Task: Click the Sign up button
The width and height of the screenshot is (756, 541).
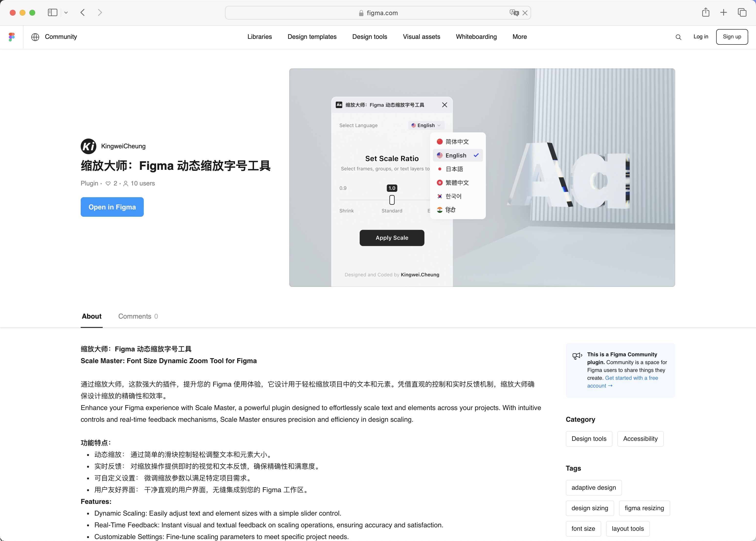Action: click(732, 37)
